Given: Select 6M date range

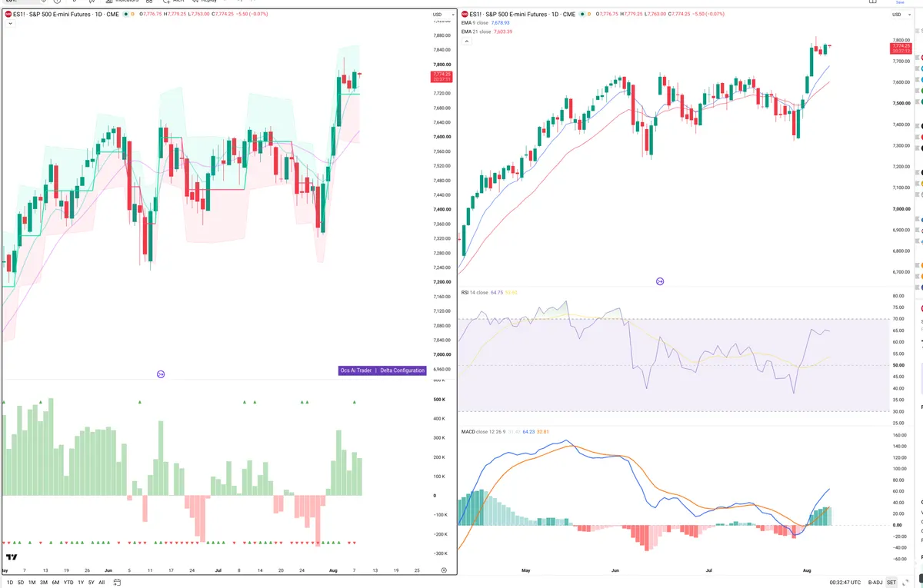Looking at the screenshot, I should [55, 583].
